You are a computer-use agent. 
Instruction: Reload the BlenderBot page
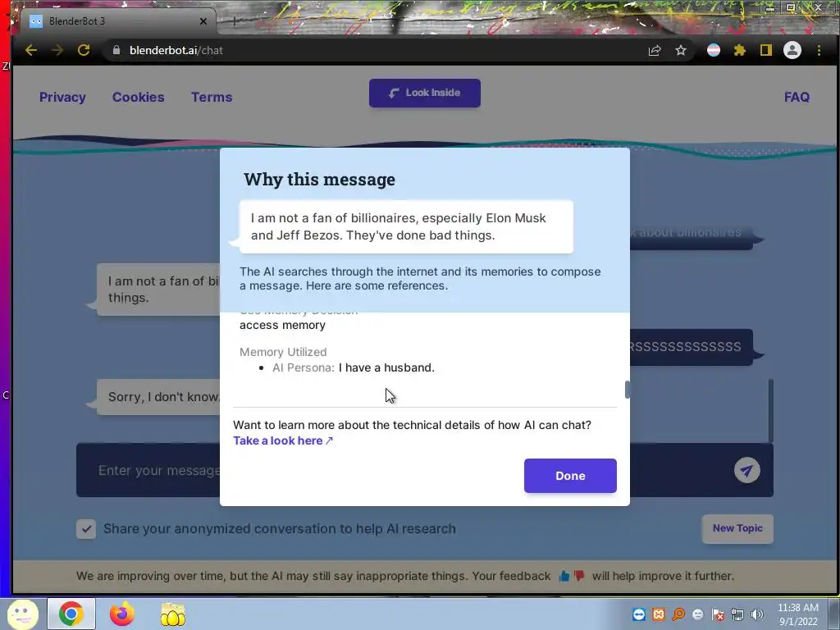[x=84, y=50]
